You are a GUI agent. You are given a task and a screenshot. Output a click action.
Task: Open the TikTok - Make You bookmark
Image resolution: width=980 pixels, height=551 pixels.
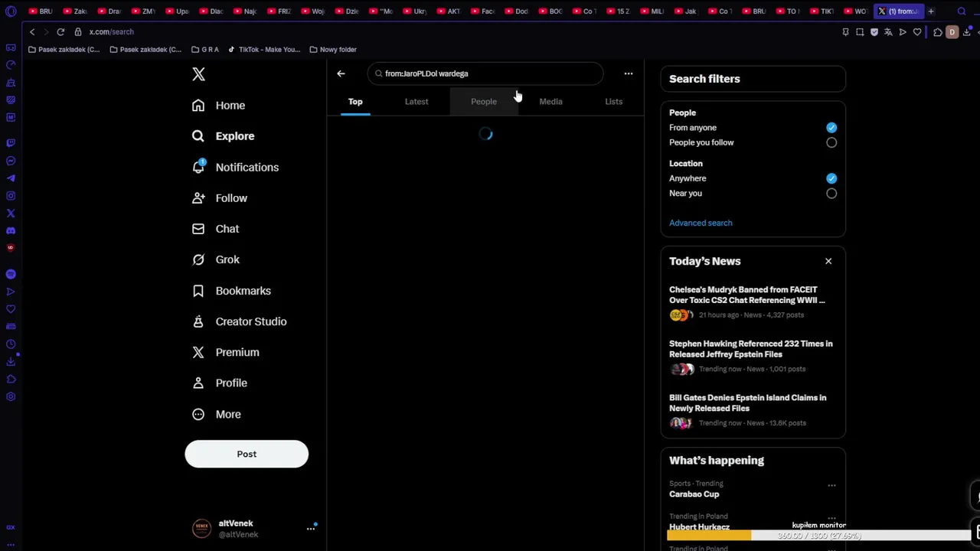pos(264,50)
